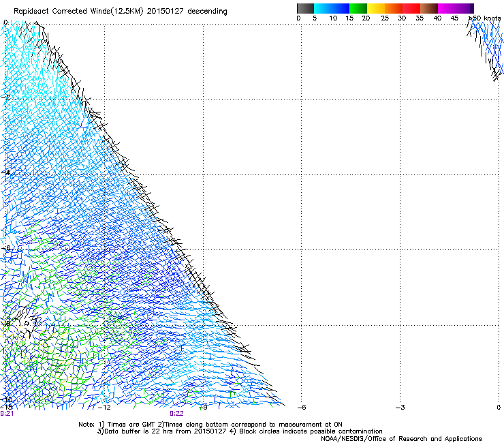Click the longitude -3 label on bottom axis
The height and width of the screenshot is (443, 504).
pos(400,408)
